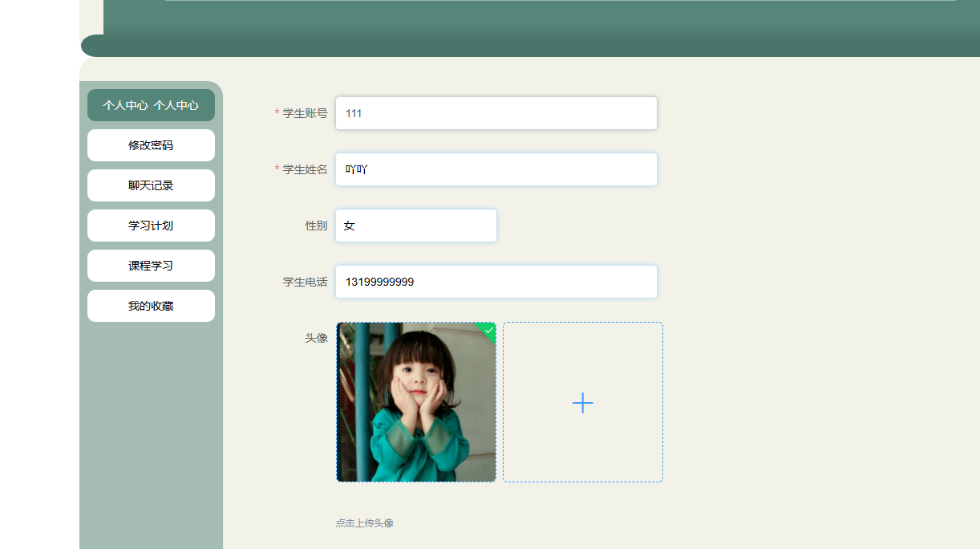Click the 学生电话 field label

(x=305, y=282)
